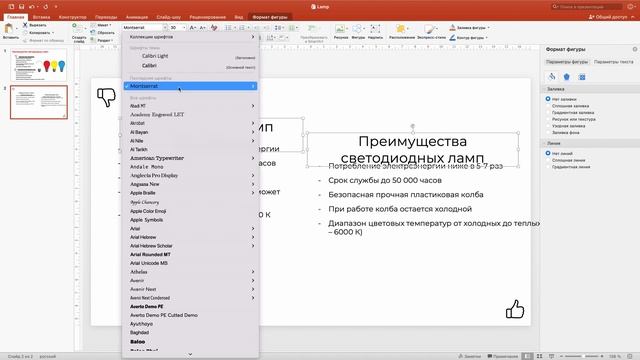Click the Share (Общий доступ) person icon

pyautogui.click(x=591, y=17)
